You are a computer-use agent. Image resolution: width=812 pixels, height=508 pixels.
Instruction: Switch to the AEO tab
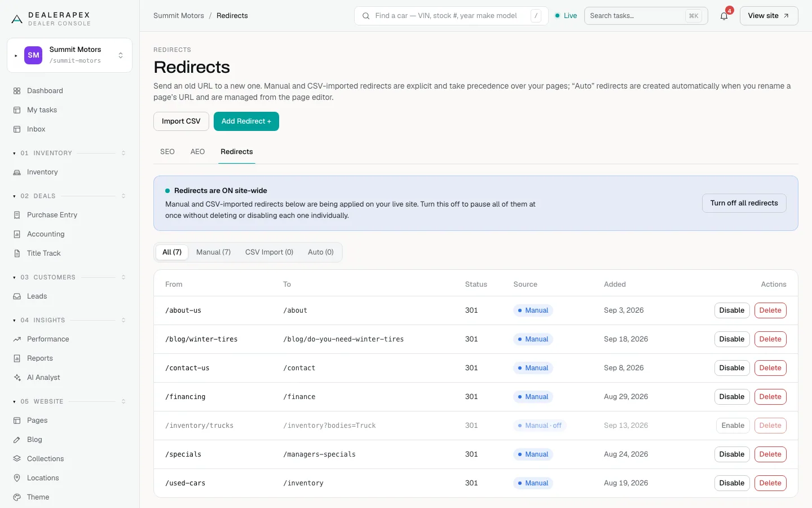(x=197, y=152)
